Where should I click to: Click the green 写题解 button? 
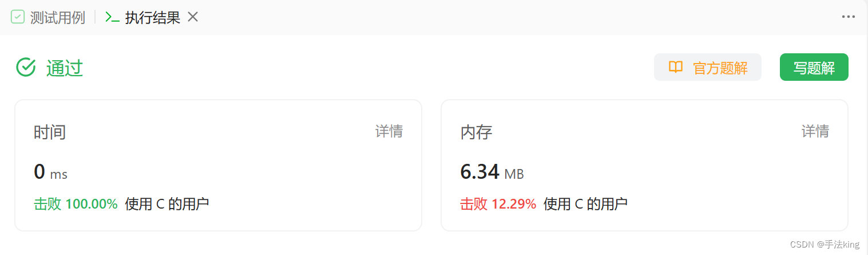coord(814,67)
